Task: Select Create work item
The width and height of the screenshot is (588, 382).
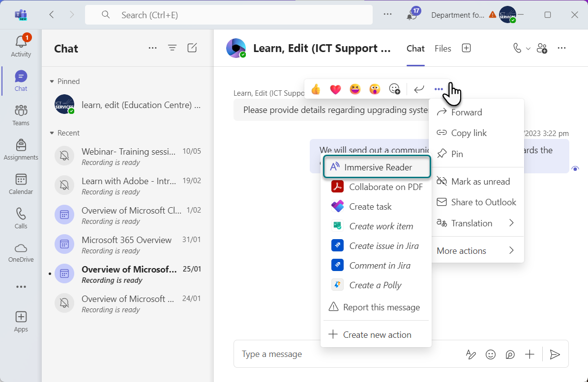Action: (377, 226)
